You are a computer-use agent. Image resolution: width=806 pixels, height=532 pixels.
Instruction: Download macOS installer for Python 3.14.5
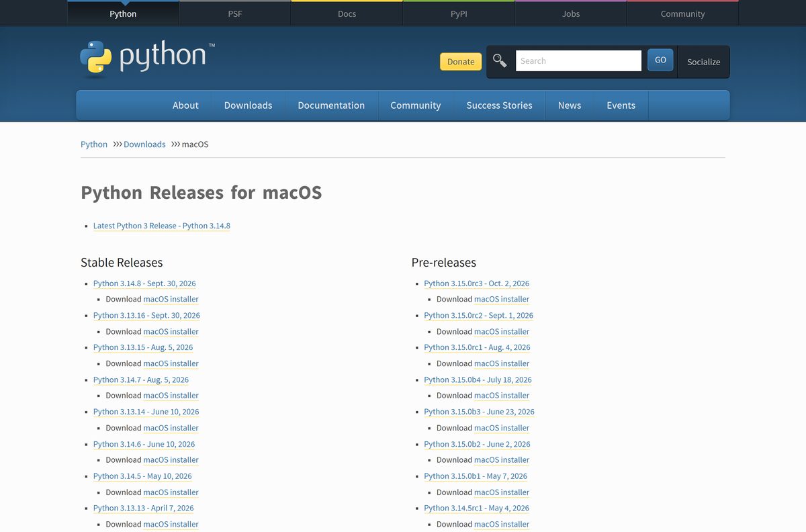171,492
